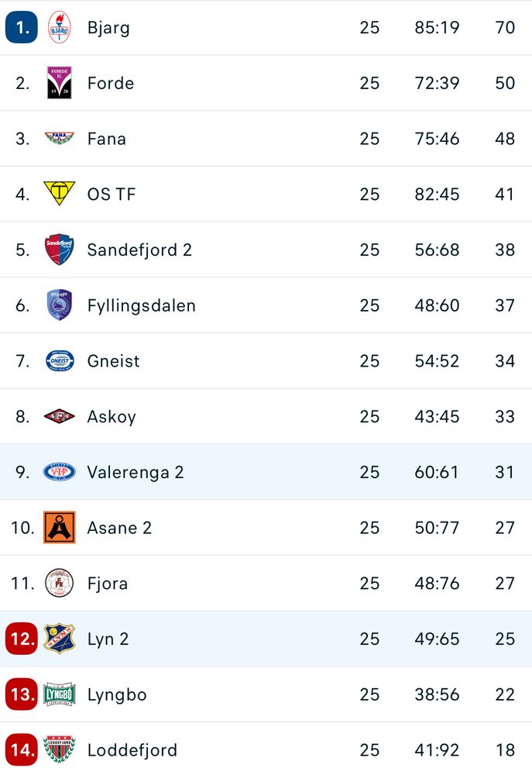
Task: Click the blue position 1 badge
Action: click(x=21, y=27)
